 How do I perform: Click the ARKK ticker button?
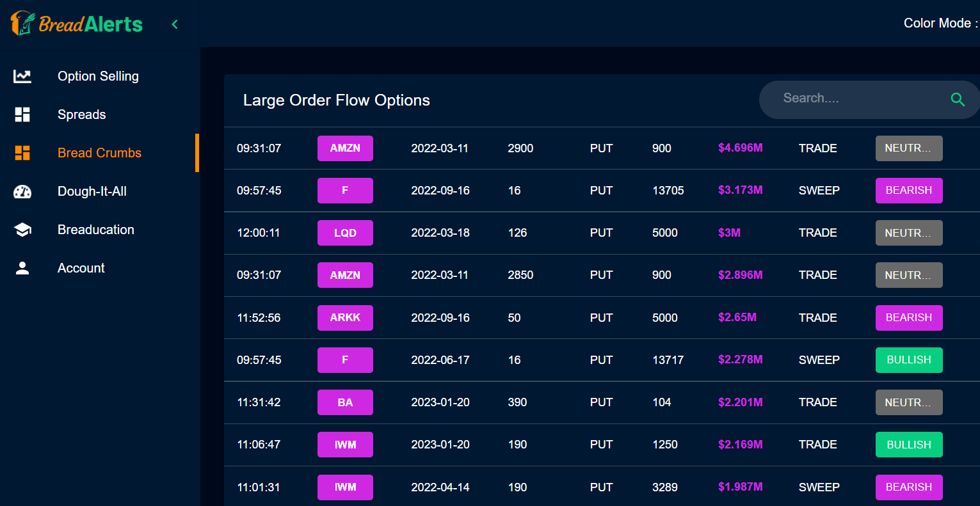click(345, 318)
